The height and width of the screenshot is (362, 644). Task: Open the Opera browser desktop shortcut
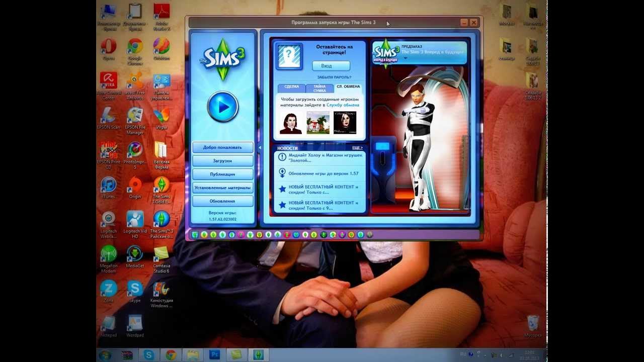tap(108, 50)
